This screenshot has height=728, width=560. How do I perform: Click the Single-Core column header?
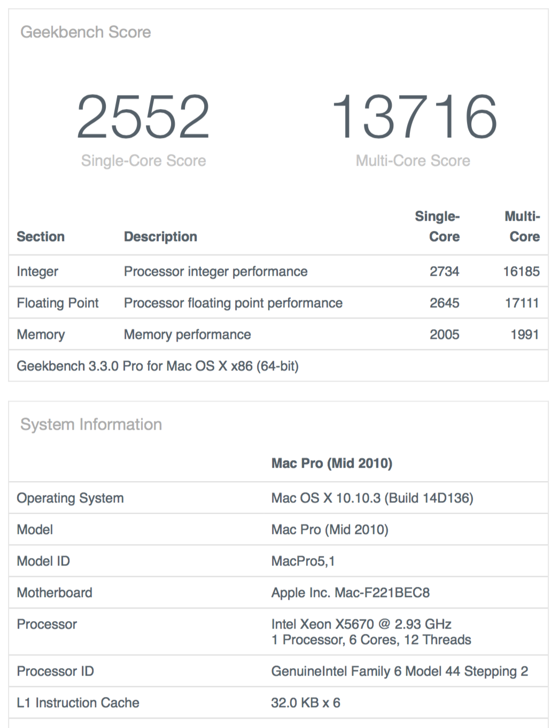point(437,227)
